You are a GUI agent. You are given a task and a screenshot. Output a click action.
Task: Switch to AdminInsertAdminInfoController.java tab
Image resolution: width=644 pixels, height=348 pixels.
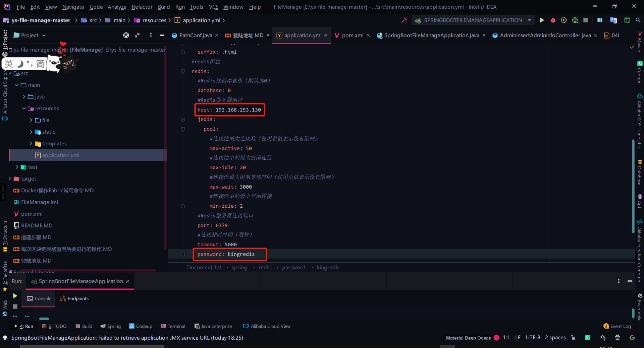click(545, 35)
